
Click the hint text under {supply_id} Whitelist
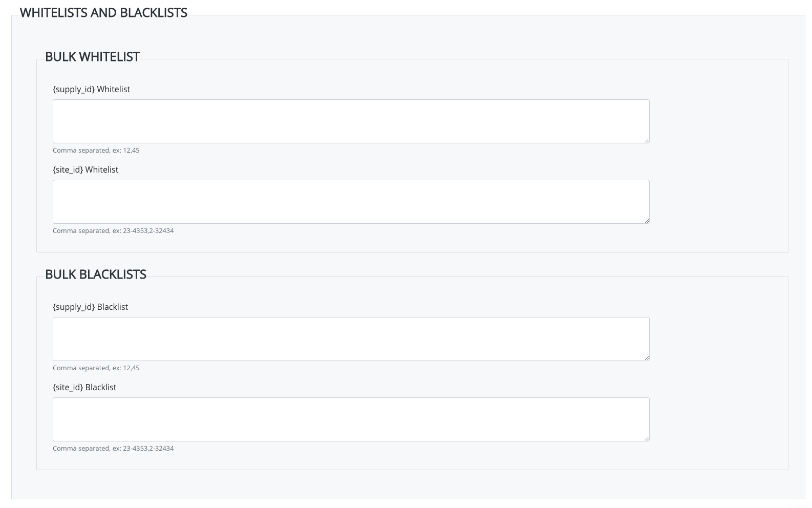tap(96, 151)
